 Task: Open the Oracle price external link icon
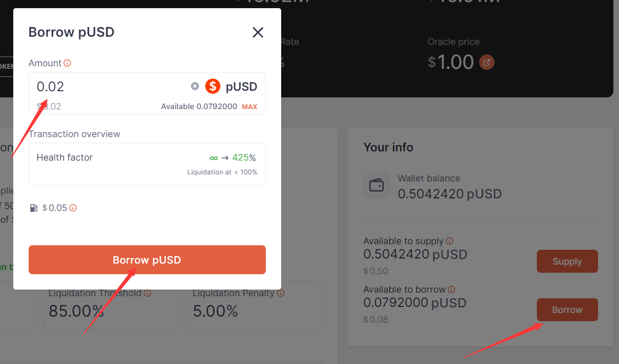click(x=487, y=63)
